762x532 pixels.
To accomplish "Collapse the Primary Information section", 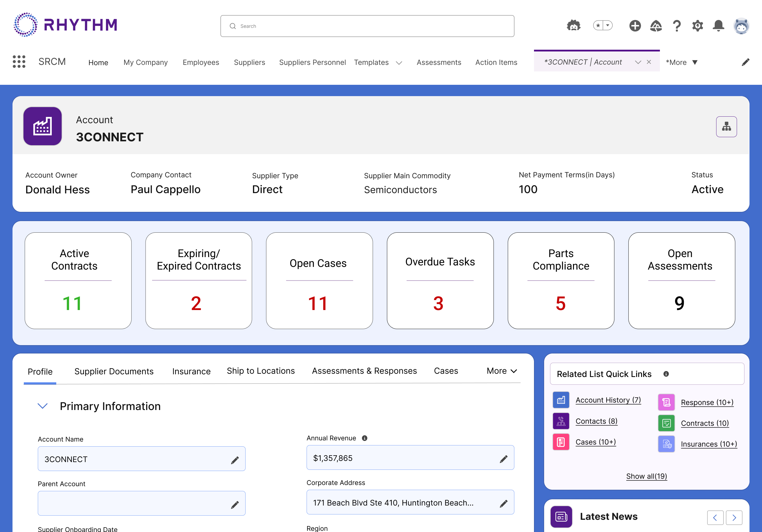I will click(43, 406).
